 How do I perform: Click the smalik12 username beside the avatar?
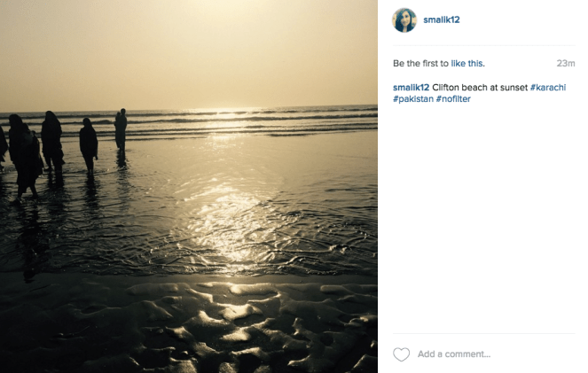click(x=442, y=19)
